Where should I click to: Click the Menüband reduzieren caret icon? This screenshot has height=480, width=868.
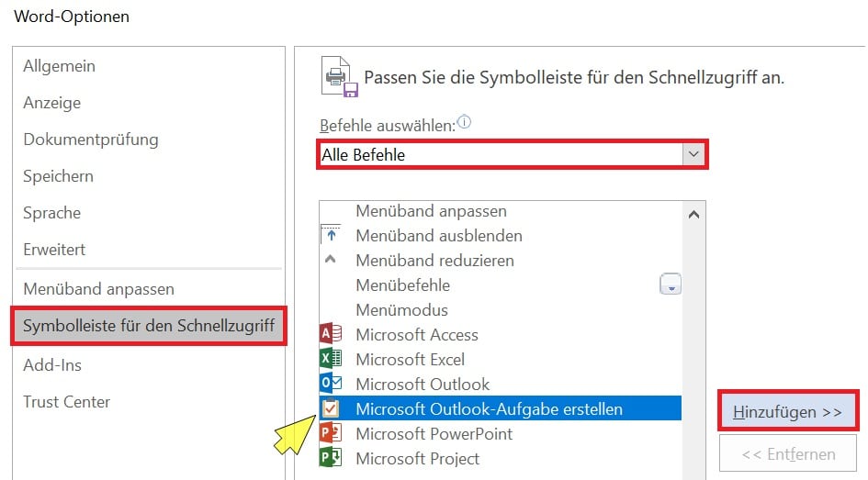(x=330, y=261)
